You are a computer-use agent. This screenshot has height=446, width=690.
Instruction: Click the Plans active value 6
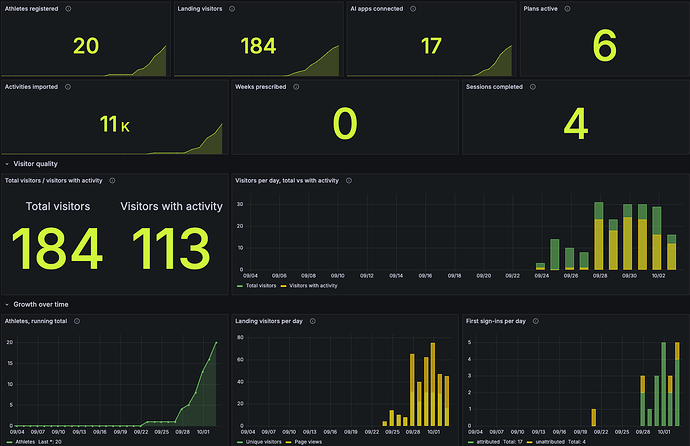[605, 45]
